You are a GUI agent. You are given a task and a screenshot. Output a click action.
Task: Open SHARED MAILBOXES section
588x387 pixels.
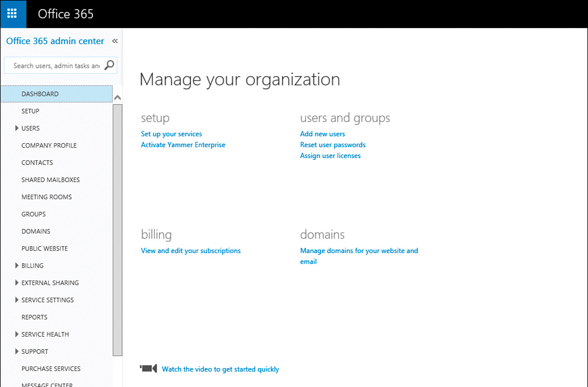click(x=50, y=180)
